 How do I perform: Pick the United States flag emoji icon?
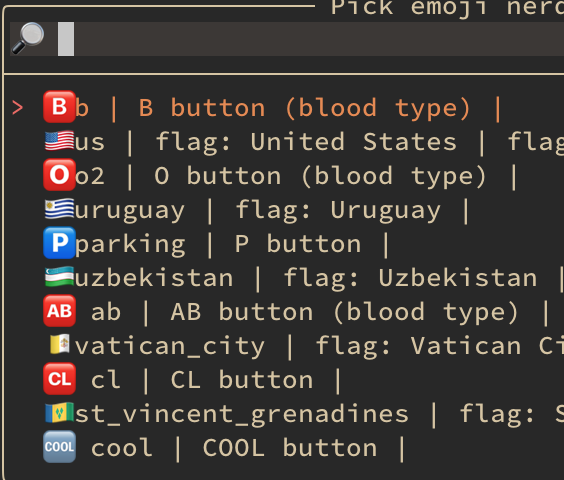59,141
